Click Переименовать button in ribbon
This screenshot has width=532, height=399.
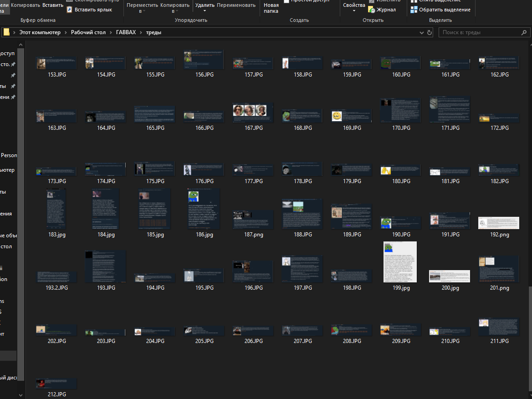click(236, 5)
